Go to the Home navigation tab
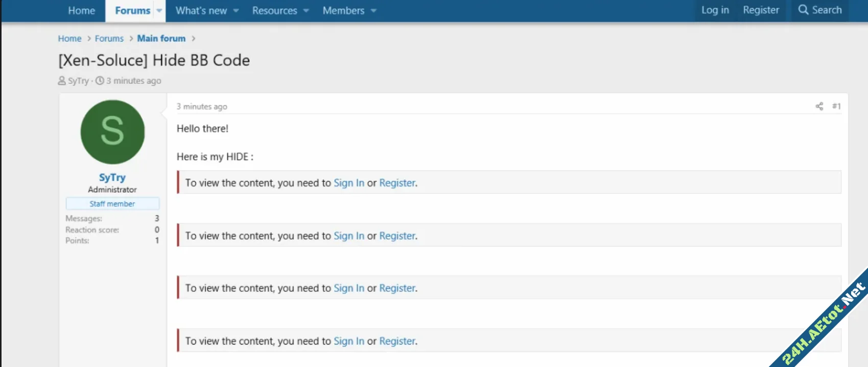The width and height of the screenshot is (868, 367). (81, 11)
